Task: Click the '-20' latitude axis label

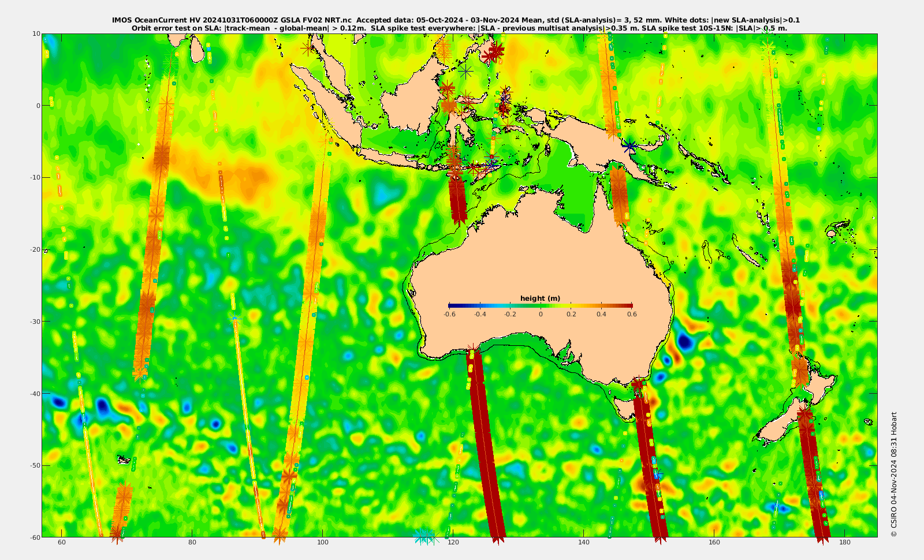Action: [35, 249]
